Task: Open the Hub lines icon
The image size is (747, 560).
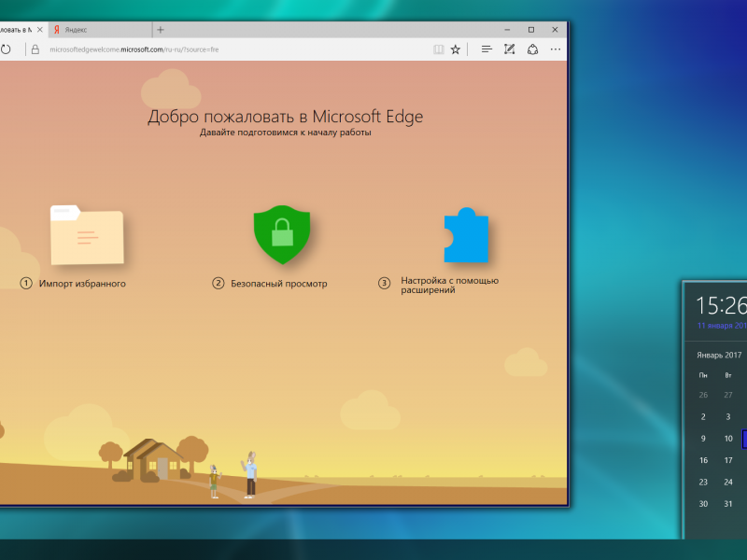Action: click(x=486, y=49)
